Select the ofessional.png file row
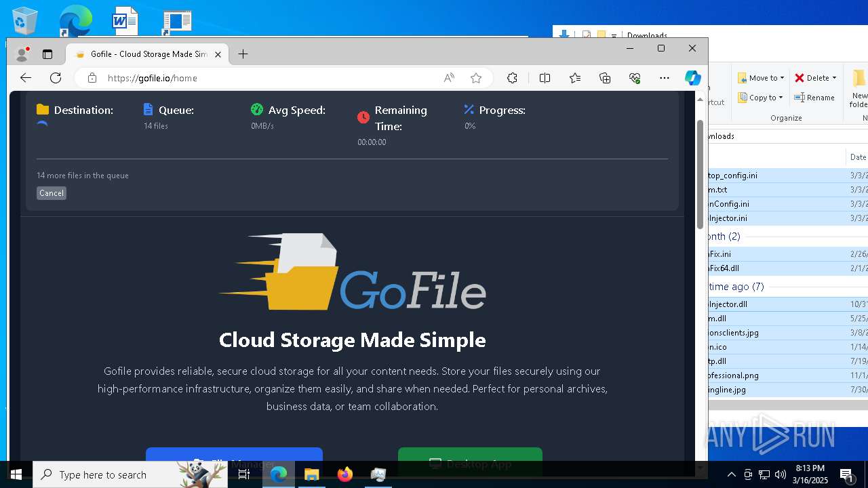This screenshot has height=488, width=868. tap(788, 375)
